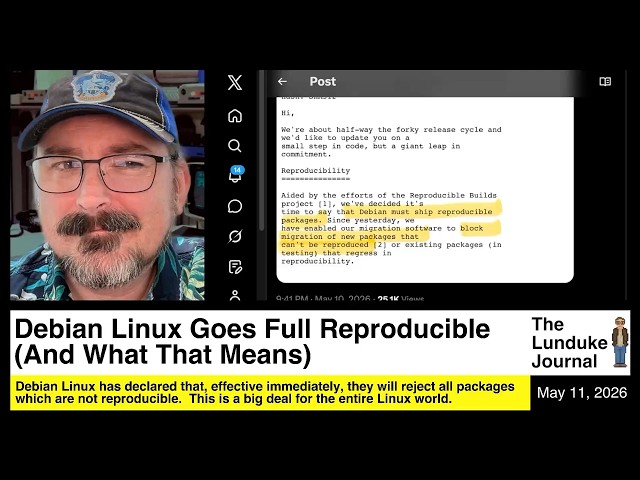This screenshot has width=640, height=480.
Task: Click the pixel-art Lunduke character
Action: tap(620, 342)
